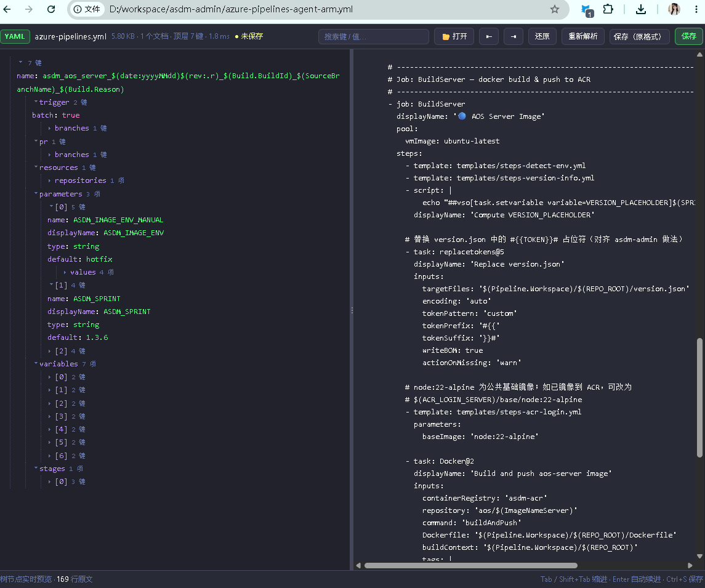Expand the repositories node
This screenshot has height=588, width=705.
click(x=49, y=180)
